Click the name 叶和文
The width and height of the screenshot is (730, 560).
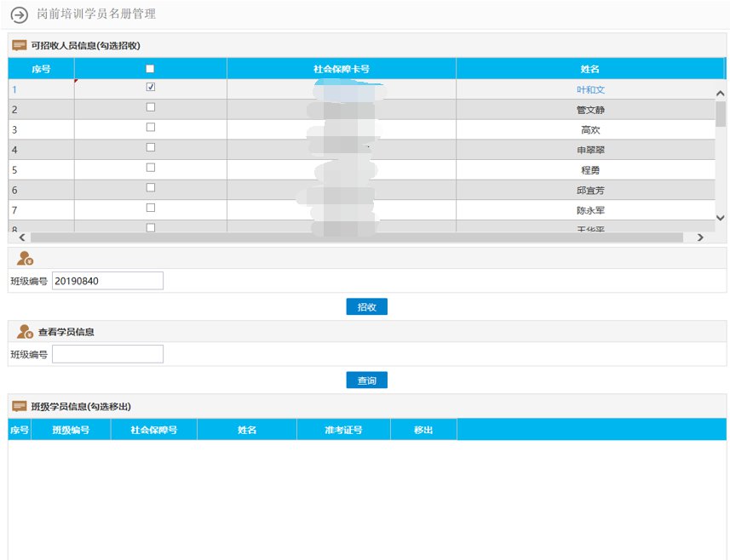click(590, 89)
